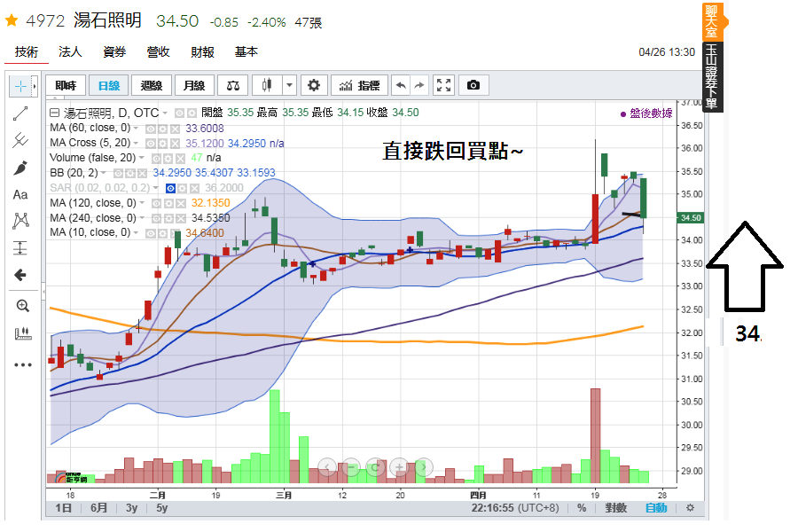Switch to the 月線 monthly chart
The height and width of the screenshot is (532, 798).
tap(194, 85)
